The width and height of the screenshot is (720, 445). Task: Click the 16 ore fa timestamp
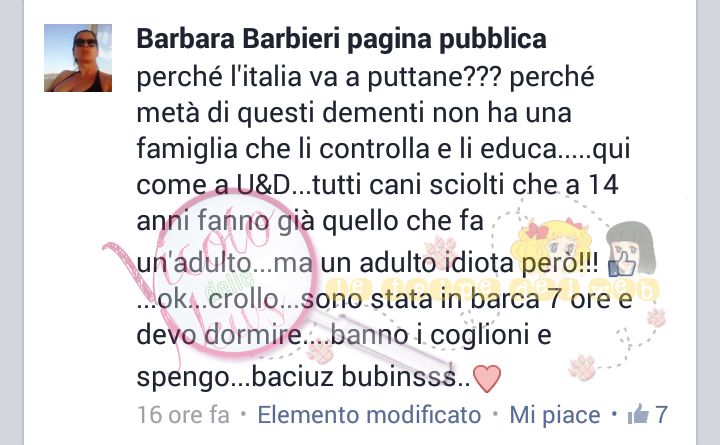(183, 415)
